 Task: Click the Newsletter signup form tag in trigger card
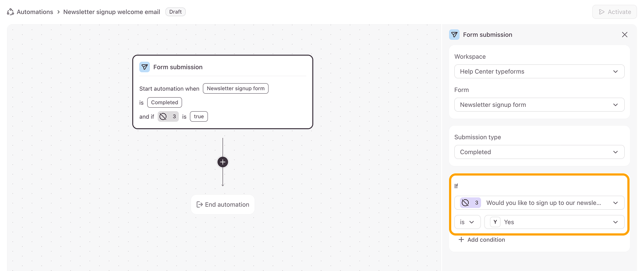pyautogui.click(x=236, y=88)
